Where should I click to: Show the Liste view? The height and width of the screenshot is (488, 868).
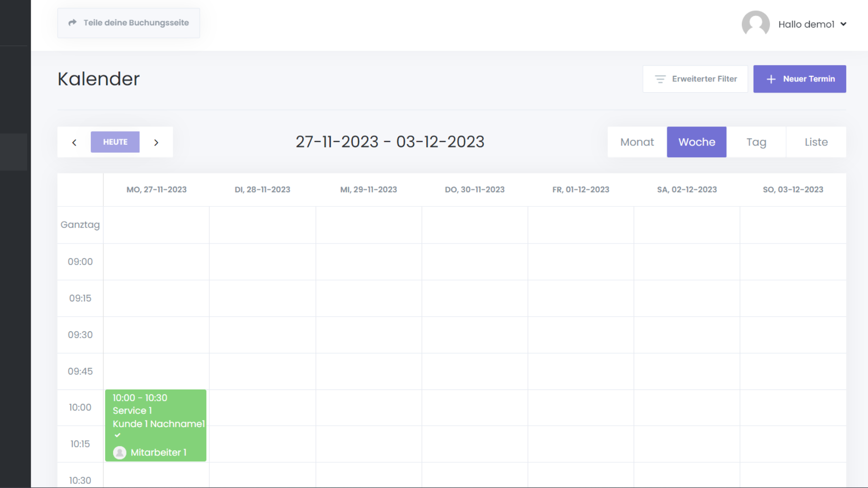816,142
